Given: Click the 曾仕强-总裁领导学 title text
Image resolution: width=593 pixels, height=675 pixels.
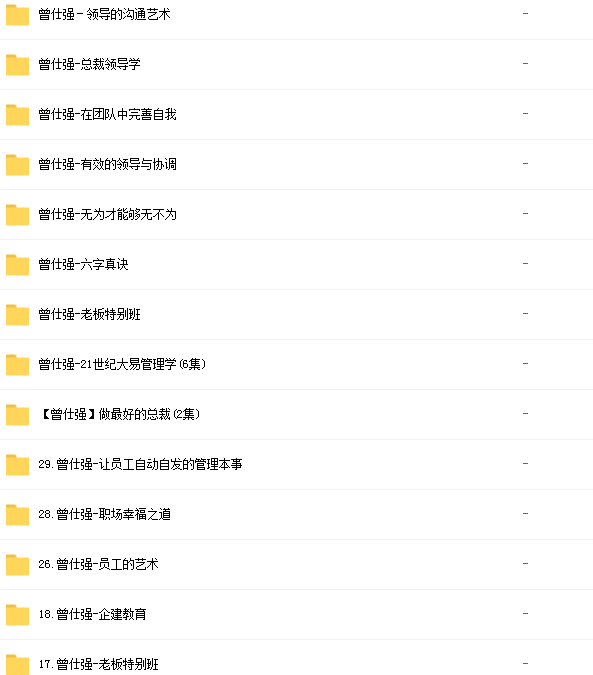Looking at the screenshot, I should pyautogui.click(x=90, y=64).
